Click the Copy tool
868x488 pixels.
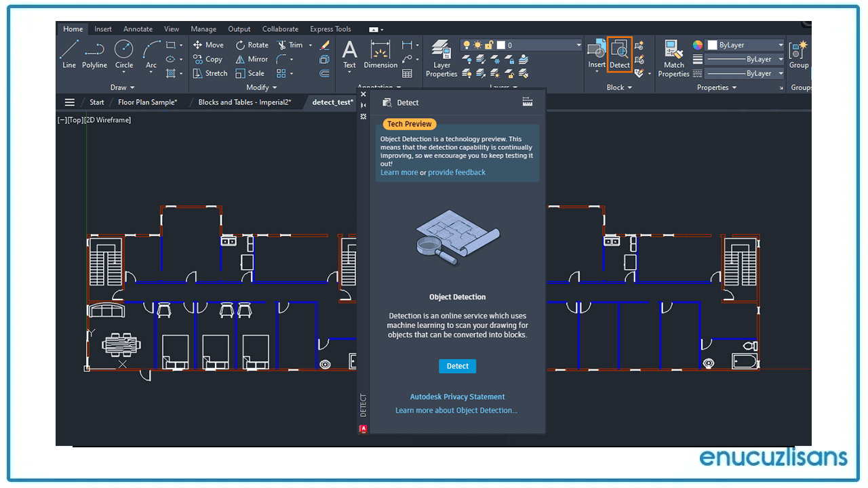coord(208,59)
